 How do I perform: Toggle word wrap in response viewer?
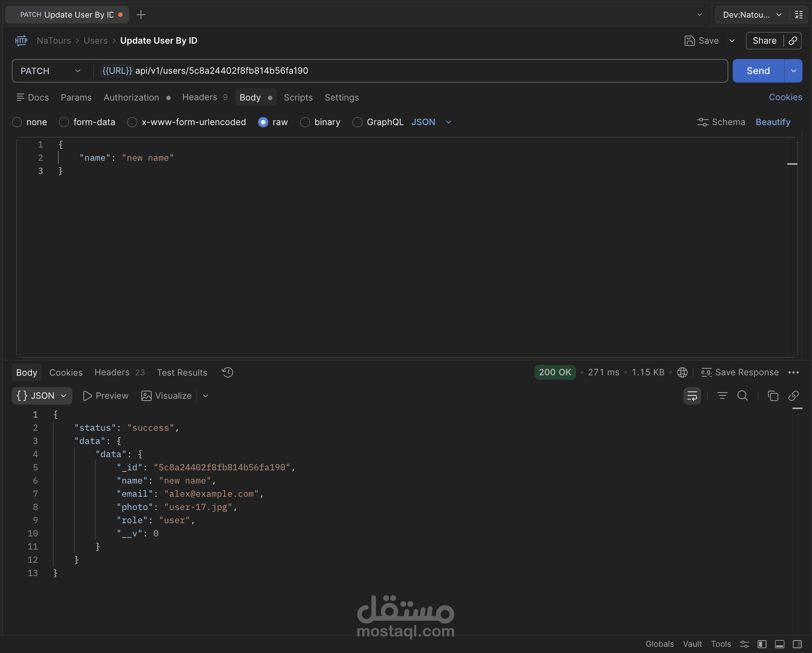[692, 395]
